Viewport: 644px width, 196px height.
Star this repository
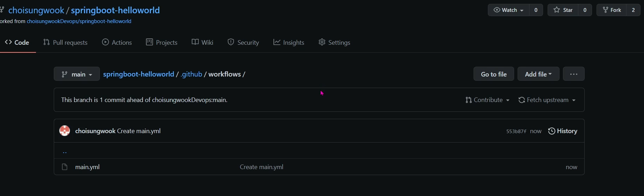tap(563, 10)
